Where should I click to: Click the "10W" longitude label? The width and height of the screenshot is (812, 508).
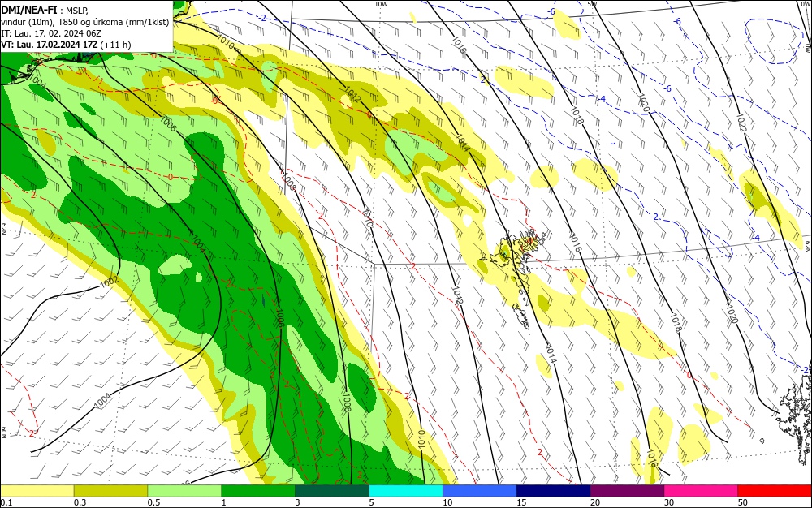(381, 4)
